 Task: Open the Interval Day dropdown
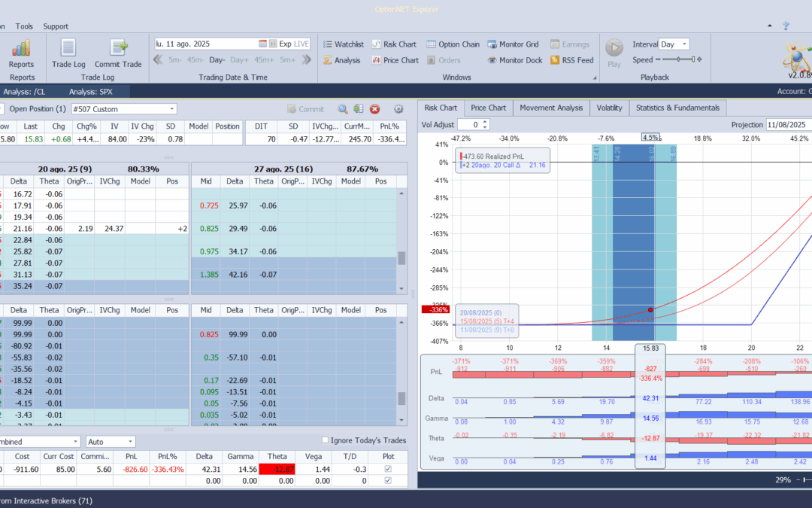coord(684,44)
